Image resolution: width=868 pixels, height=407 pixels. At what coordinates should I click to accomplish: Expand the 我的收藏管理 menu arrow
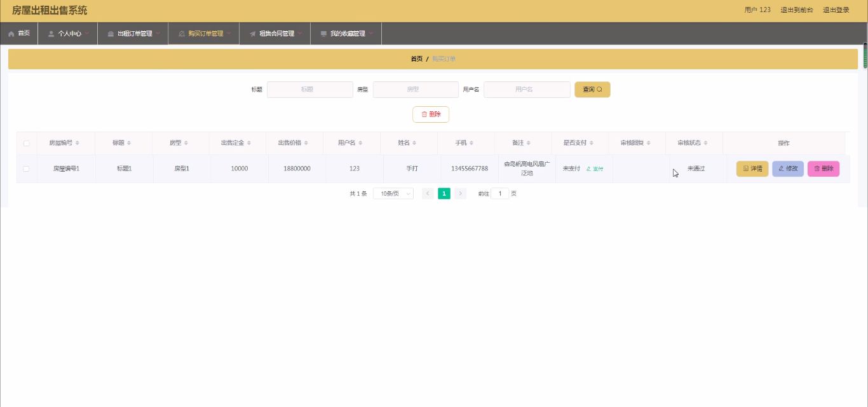[370, 34]
